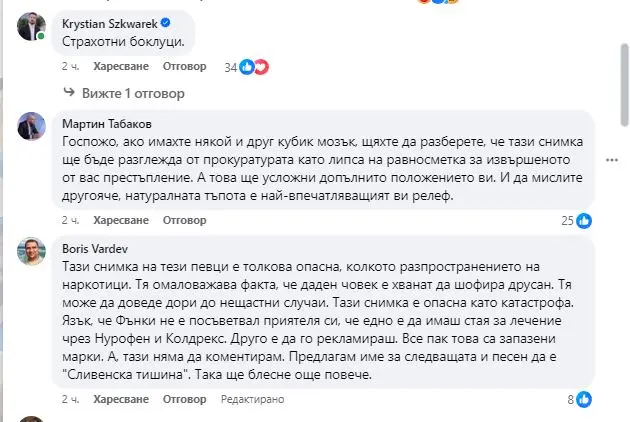Like Мартин Табаков's comment with 'Харесване'

(x=120, y=220)
